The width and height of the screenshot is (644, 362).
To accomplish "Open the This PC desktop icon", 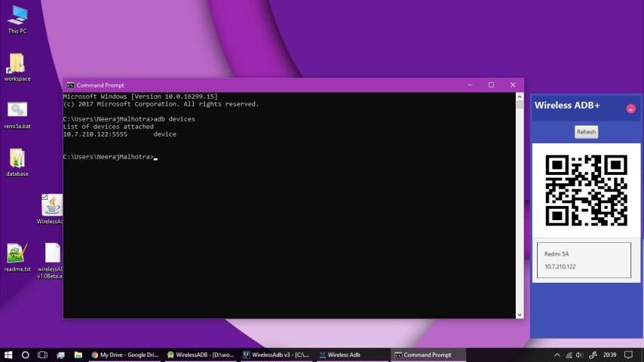I will 17,17.
